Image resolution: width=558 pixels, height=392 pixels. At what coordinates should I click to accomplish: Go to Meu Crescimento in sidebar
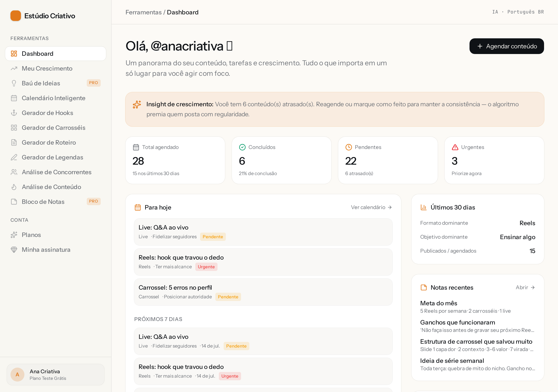[56, 68]
